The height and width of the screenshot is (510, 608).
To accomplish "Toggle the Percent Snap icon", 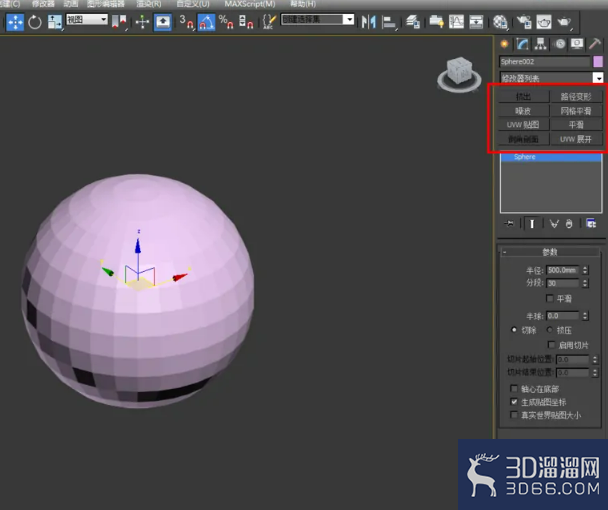I will [226, 22].
